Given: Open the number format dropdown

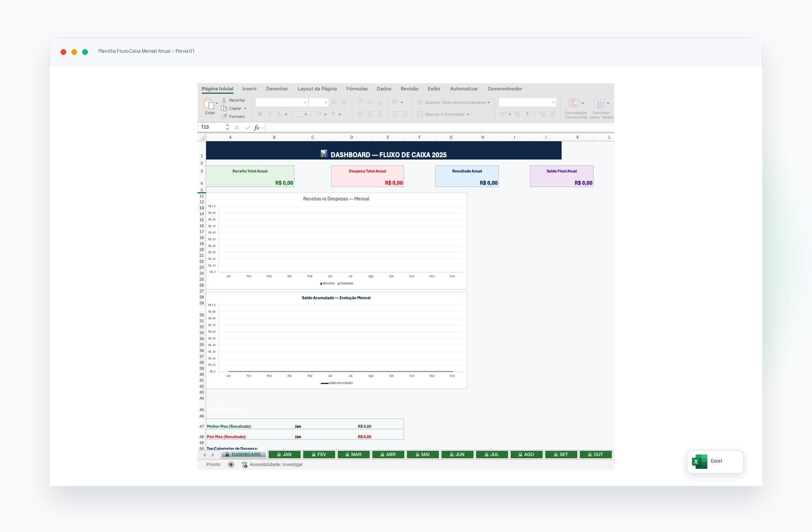Looking at the screenshot, I should point(527,102).
